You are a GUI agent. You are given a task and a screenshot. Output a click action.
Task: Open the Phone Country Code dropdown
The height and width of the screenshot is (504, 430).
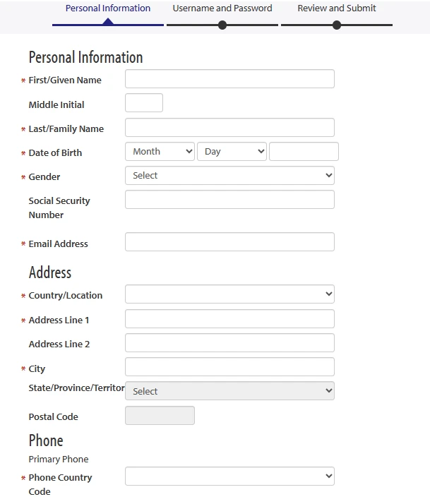(229, 476)
